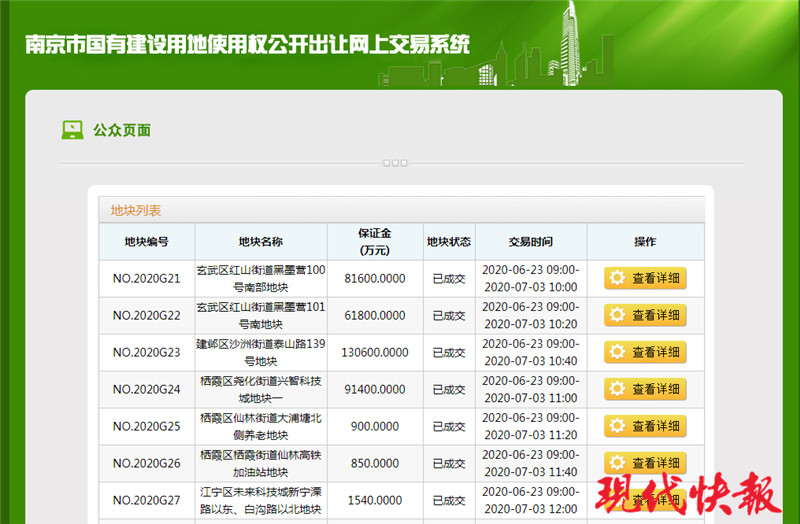This screenshot has height=524, width=800.
Task: Click the site title 南京市国有建设用地使用权公开出让网上交易系统
Action: point(247,45)
